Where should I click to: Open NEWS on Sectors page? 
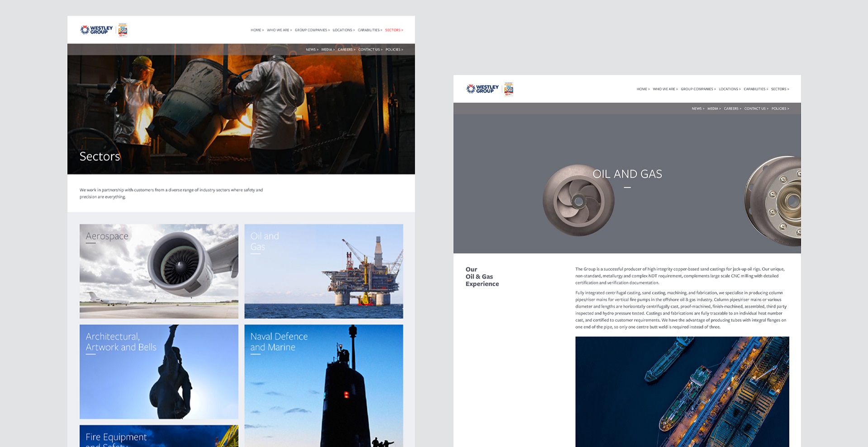click(312, 50)
